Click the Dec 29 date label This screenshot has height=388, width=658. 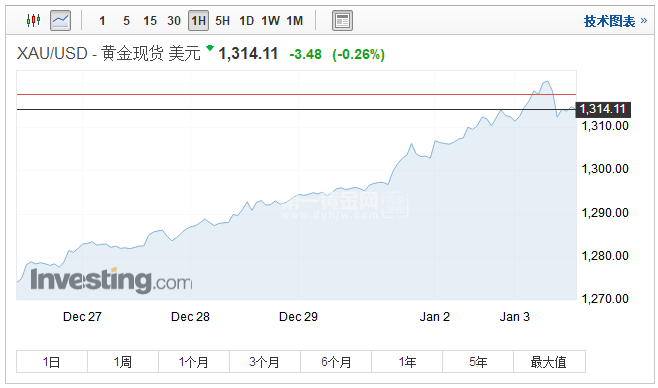(x=298, y=317)
